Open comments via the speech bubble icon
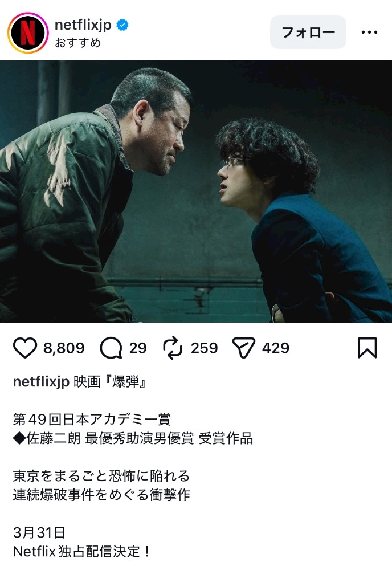Viewport: 392px width, 570px height. [x=111, y=348]
